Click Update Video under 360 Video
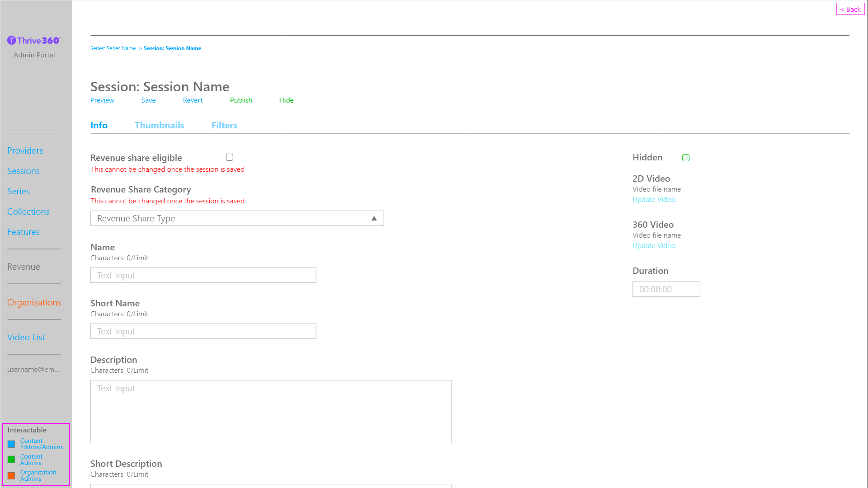The width and height of the screenshot is (868, 488). point(654,246)
